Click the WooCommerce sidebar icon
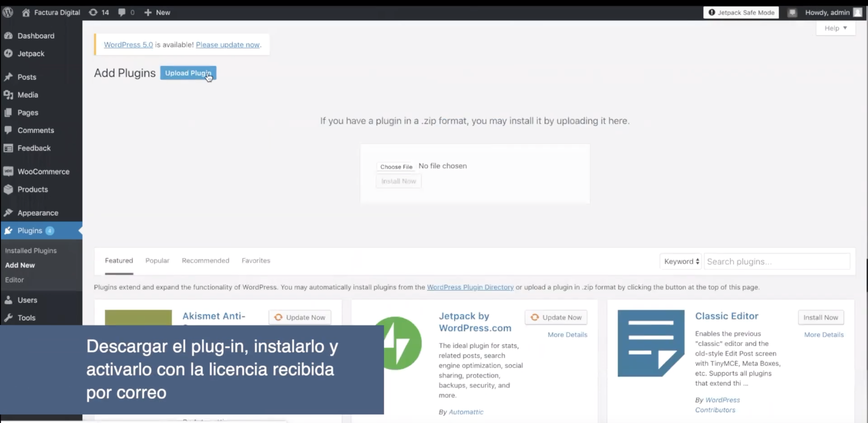The image size is (868, 423). [8, 171]
